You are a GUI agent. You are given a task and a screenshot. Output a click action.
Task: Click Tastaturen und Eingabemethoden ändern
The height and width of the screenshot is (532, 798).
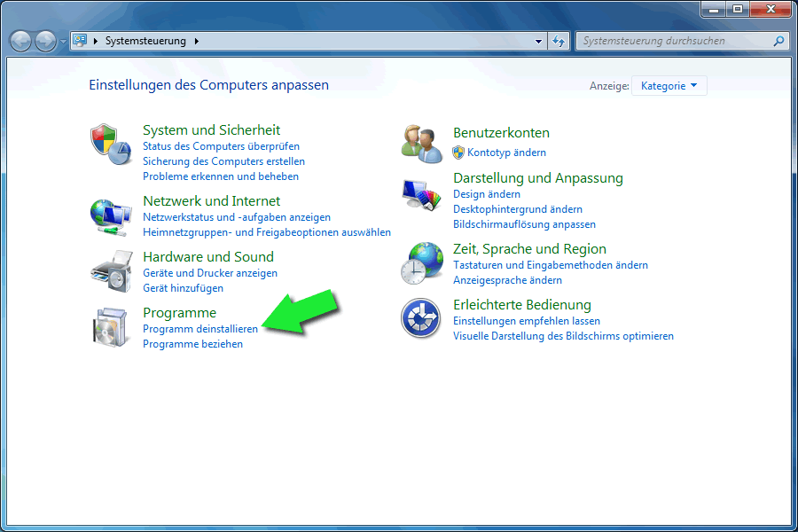(550, 265)
